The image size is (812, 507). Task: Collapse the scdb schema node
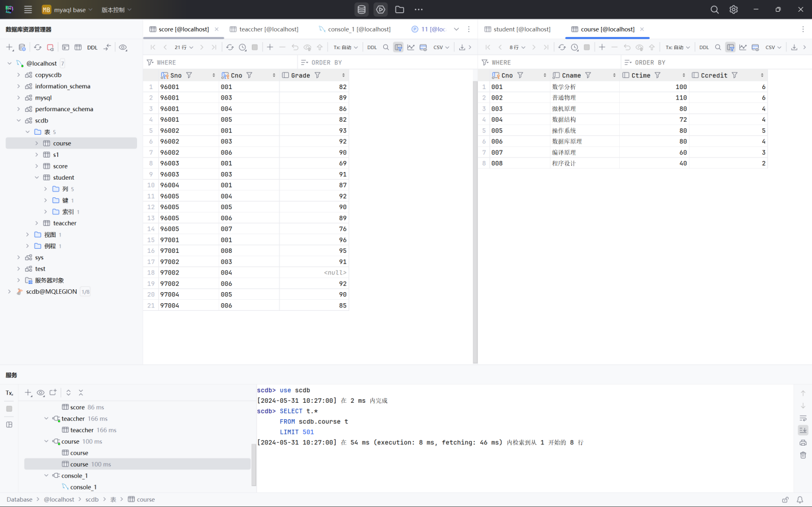point(19,121)
